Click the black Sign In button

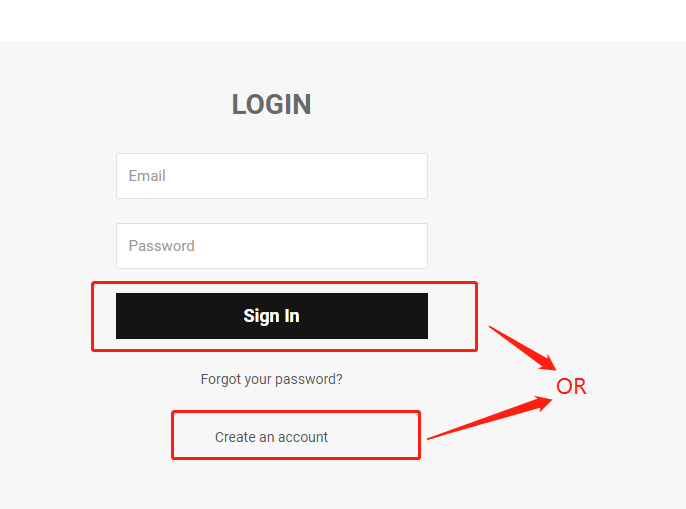point(272,316)
